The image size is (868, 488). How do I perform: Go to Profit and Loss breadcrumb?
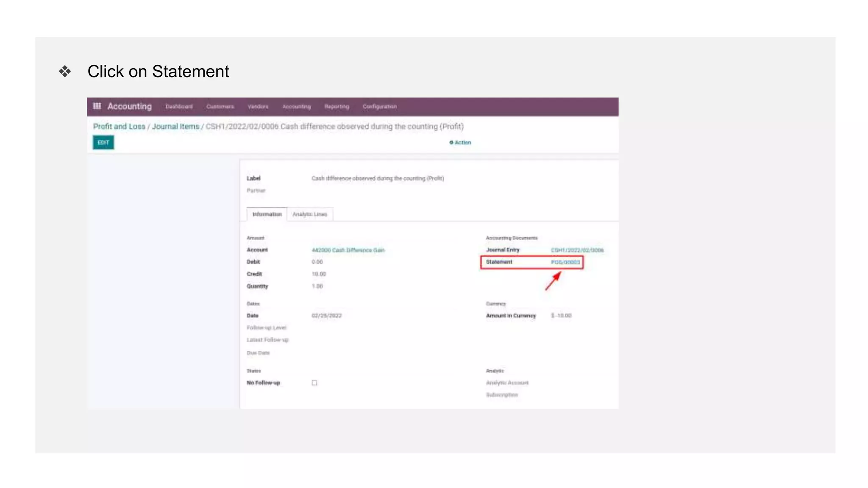[x=119, y=127]
